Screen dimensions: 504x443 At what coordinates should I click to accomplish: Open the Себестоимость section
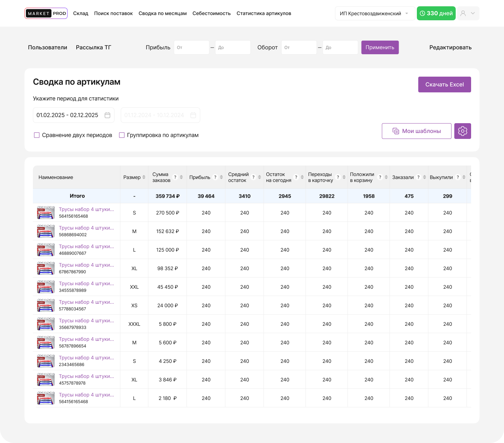(x=211, y=13)
